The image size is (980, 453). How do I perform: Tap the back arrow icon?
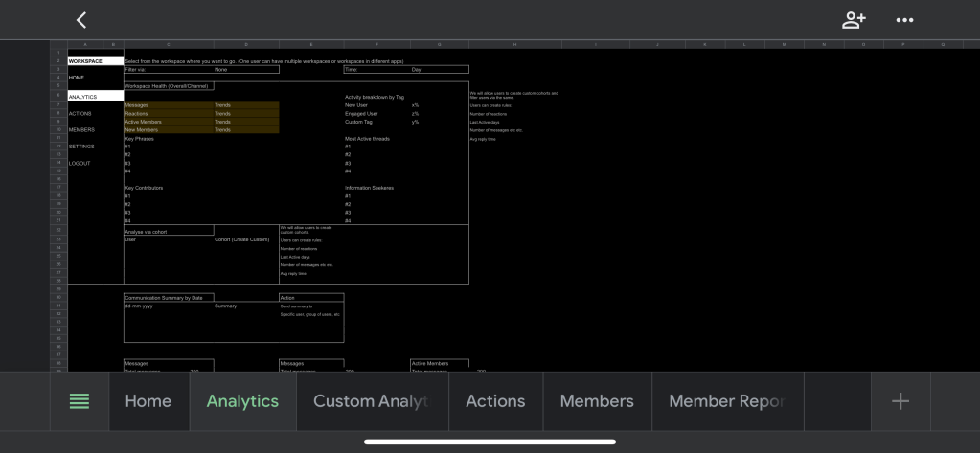coord(81,20)
